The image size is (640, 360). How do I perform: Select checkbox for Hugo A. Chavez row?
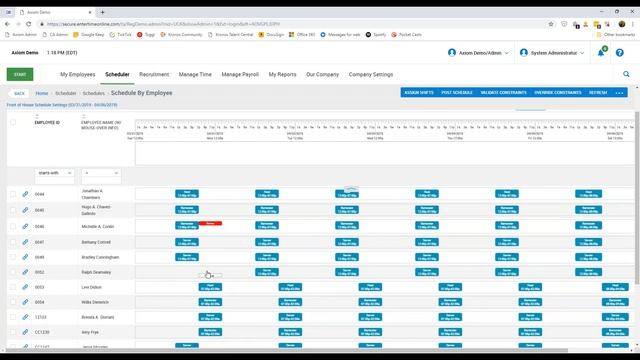coord(13,210)
